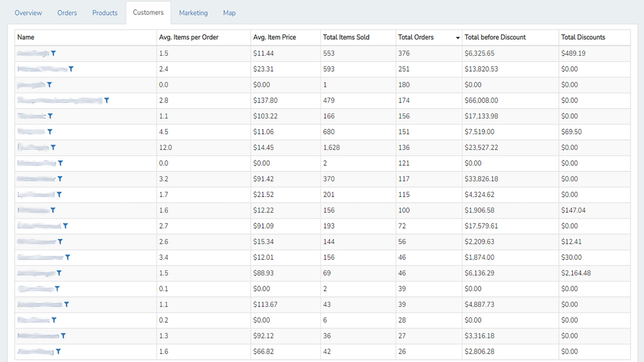Sort by Avg. Items per Order header

click(x=203, y=37)
